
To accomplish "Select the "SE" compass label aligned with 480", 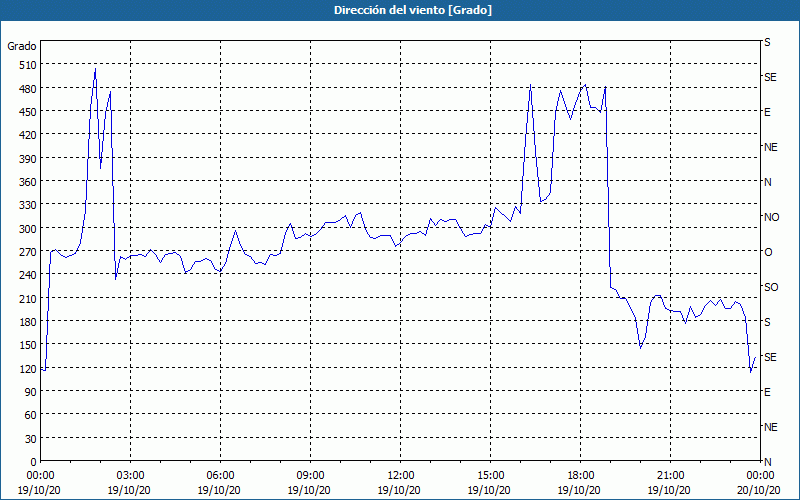I will pyautogui.click(x=770, y=77).
